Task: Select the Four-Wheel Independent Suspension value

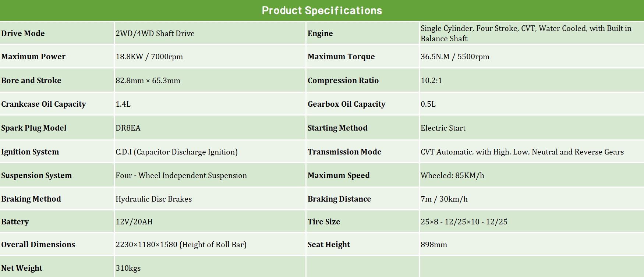Action: coord(181,175)
